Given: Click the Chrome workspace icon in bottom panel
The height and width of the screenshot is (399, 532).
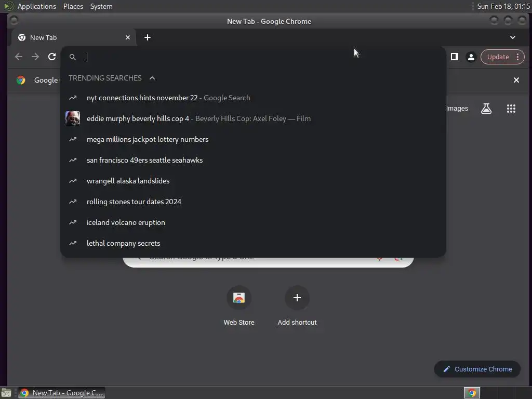Looking at the screenshot, I should [x=472, y=393].
